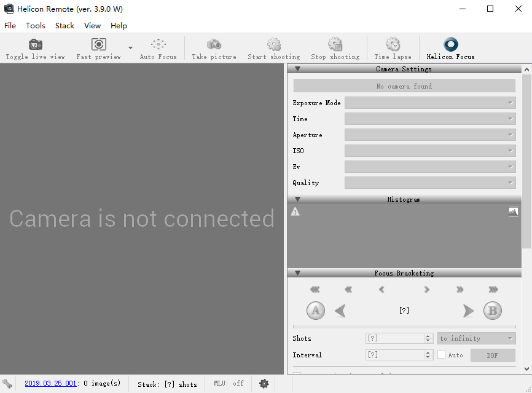Click the Stack: [?] shots status
The height and width of the screenshot is (393, 532).
click(x=167, y=384)
